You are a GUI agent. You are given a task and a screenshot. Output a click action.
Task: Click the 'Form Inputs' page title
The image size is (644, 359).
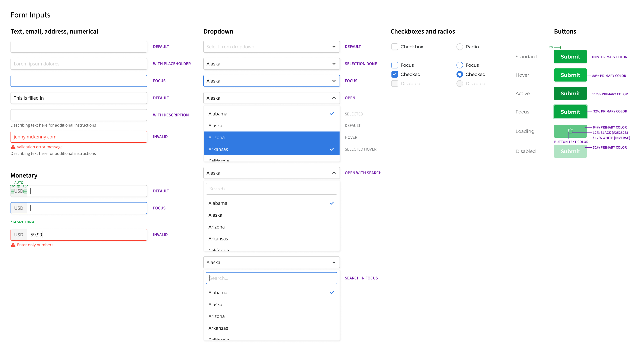(x=30, y=15)
